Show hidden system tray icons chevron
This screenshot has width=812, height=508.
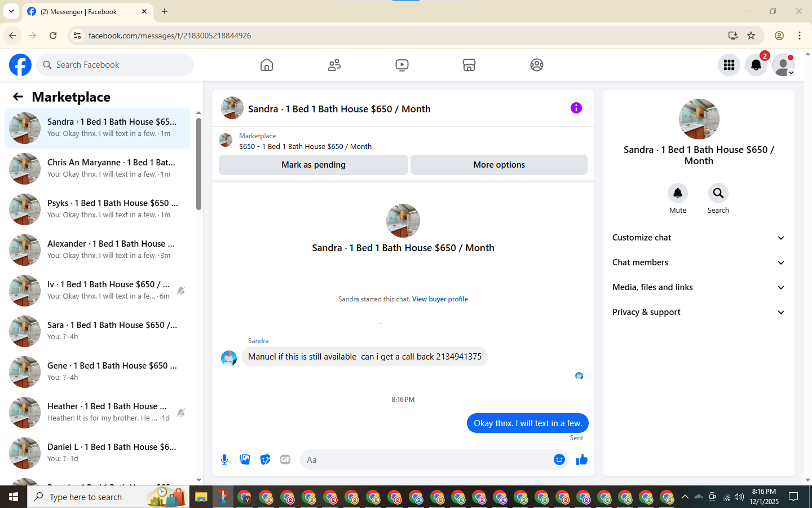[685, 497]
